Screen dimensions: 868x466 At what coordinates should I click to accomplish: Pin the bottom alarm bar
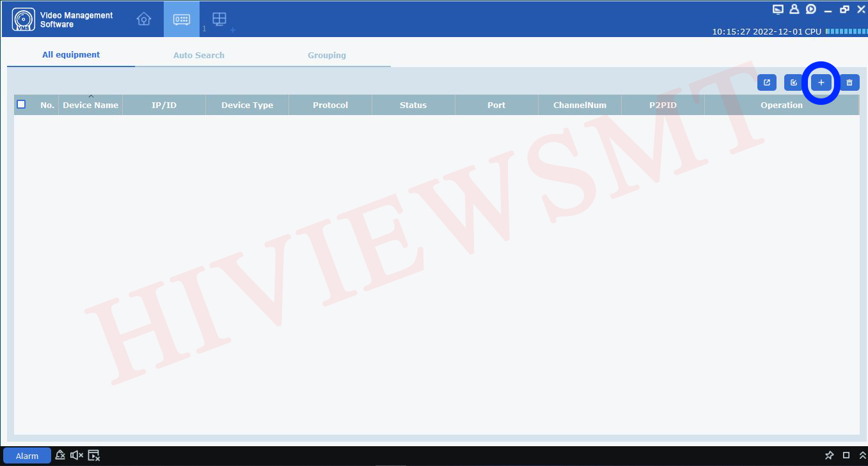[x=829, y=455]
